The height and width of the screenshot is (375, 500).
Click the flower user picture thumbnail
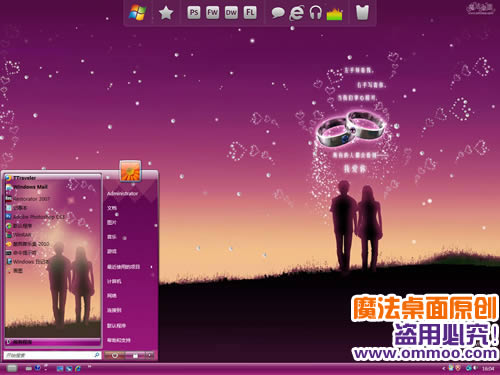pyautogui.click(x=130, y=171)
